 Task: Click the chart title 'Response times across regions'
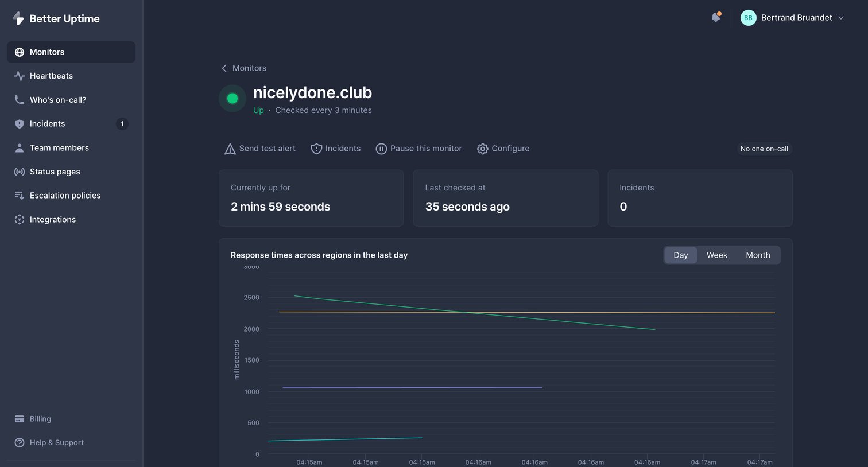(x=319, y=255)
